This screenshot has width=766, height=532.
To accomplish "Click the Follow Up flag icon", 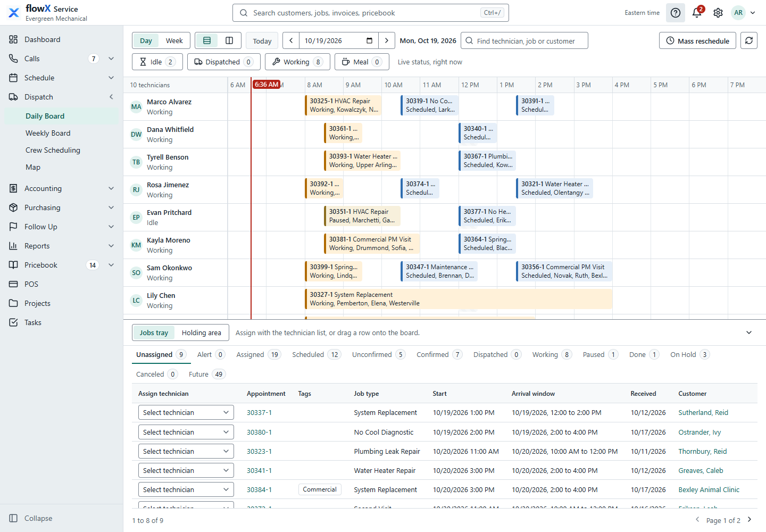I will coord(13,227).
